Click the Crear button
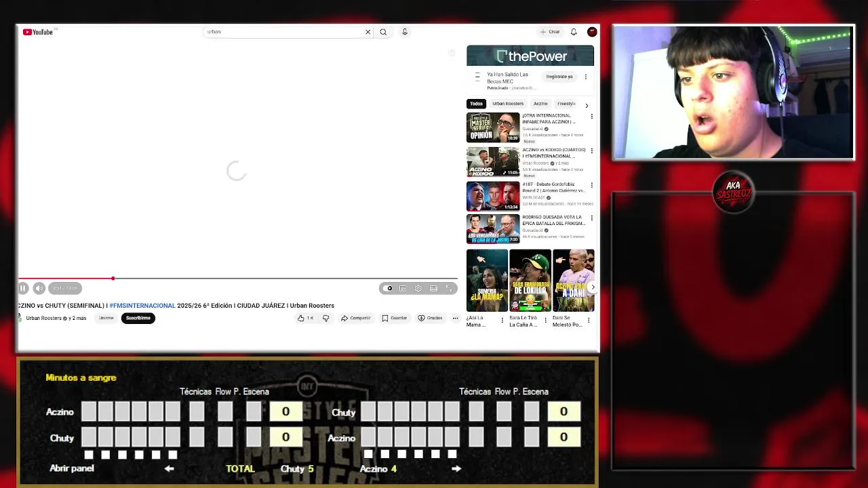Screen dimensions: 868x488 point(550,32)
